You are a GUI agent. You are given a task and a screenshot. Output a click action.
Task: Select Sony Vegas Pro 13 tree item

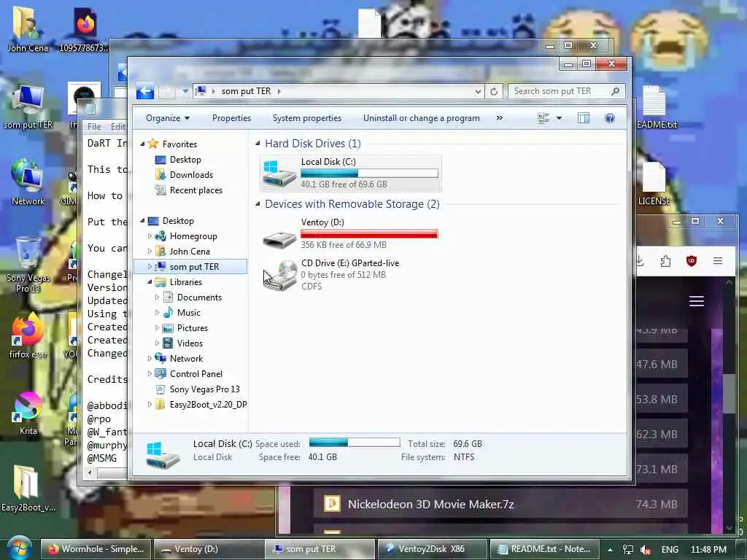204,389
